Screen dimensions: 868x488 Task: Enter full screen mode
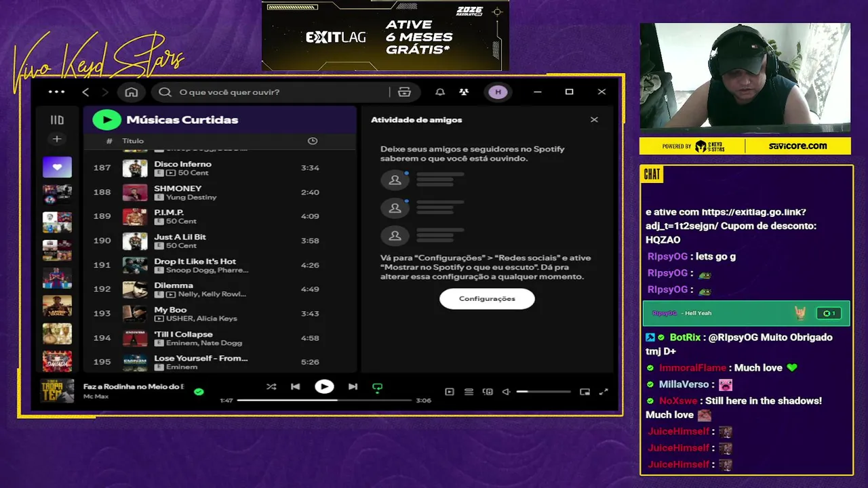click(x=604, y=392)
